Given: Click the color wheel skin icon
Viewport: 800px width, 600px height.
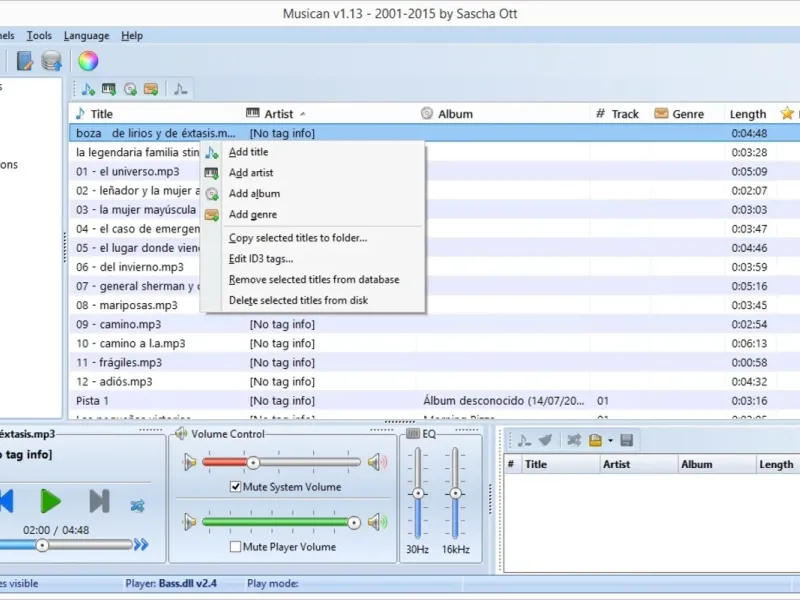Looking at the screenshot, I should pyautogui.click(x=88, y=61).
